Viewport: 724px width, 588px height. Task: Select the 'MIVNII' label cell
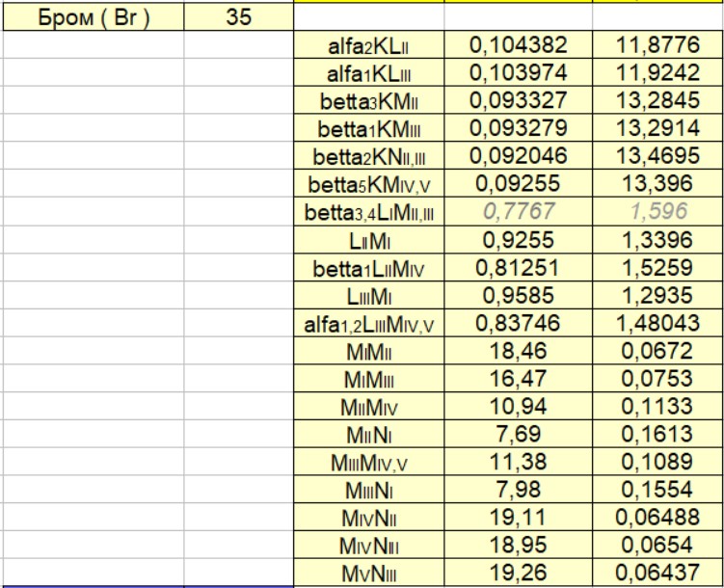tap(369, 517)
